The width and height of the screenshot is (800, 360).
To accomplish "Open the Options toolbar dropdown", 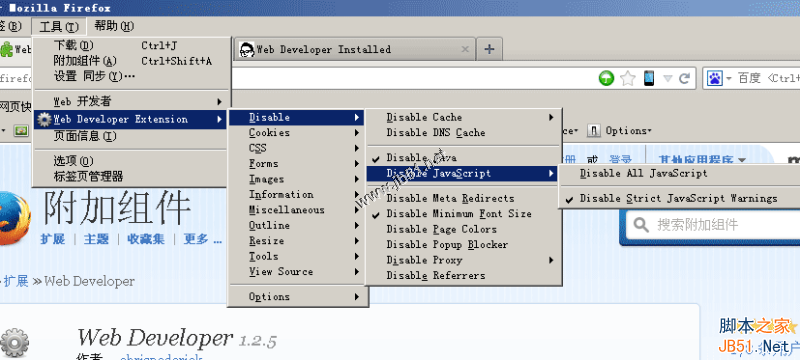I will [x=628, y=131].
